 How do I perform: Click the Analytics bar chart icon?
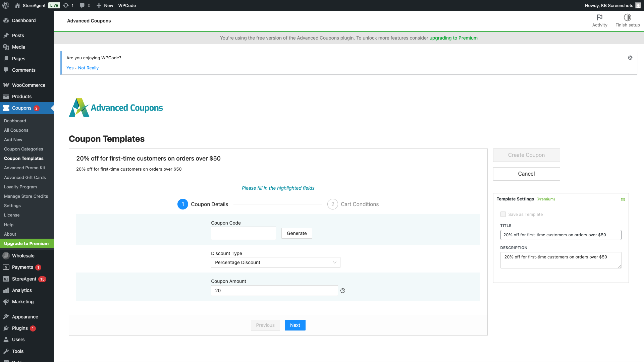[6, 290]
